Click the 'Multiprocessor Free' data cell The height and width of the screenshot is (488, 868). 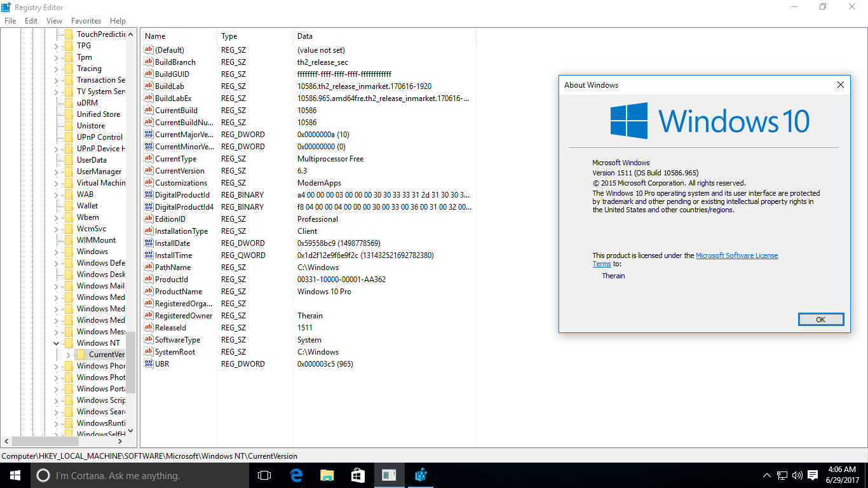(330, 159)
